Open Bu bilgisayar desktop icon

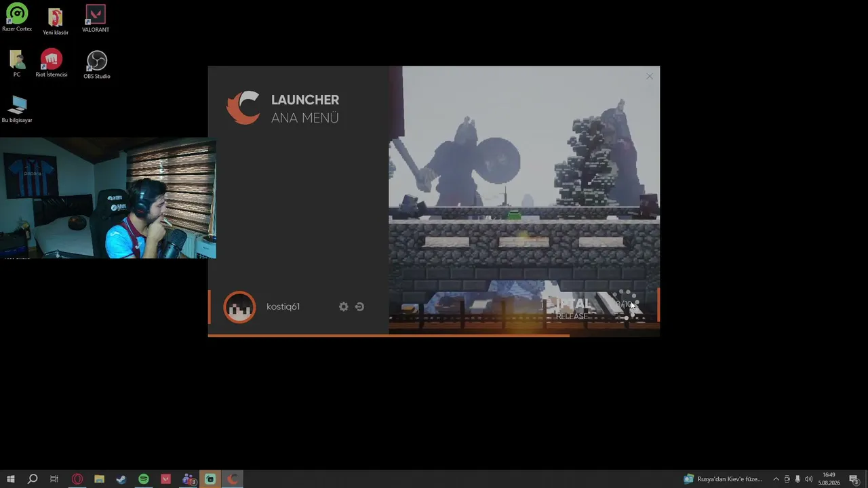coord(17,109)
